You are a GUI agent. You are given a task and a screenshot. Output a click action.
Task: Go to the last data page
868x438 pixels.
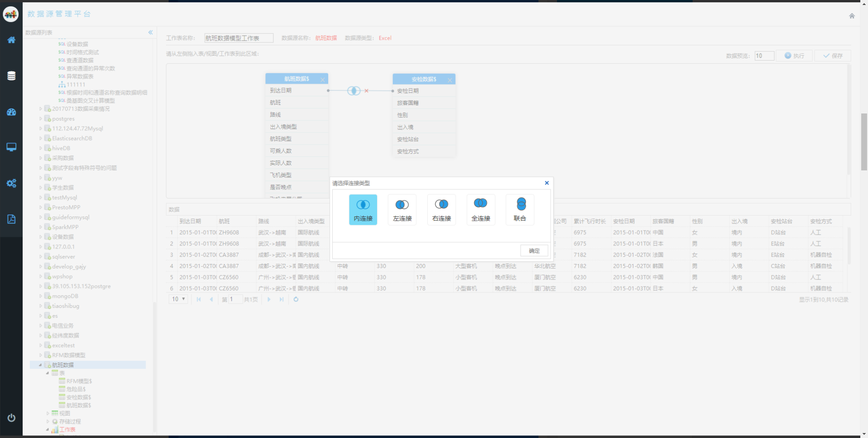(x=282, y=299)
